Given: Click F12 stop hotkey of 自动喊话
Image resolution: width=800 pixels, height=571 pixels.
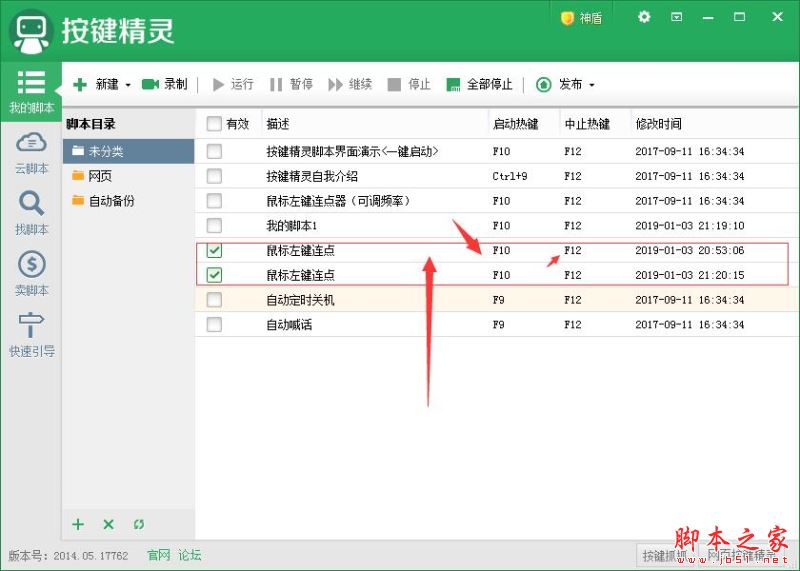Looking at the screenshot, I should [x=572, y=325].
